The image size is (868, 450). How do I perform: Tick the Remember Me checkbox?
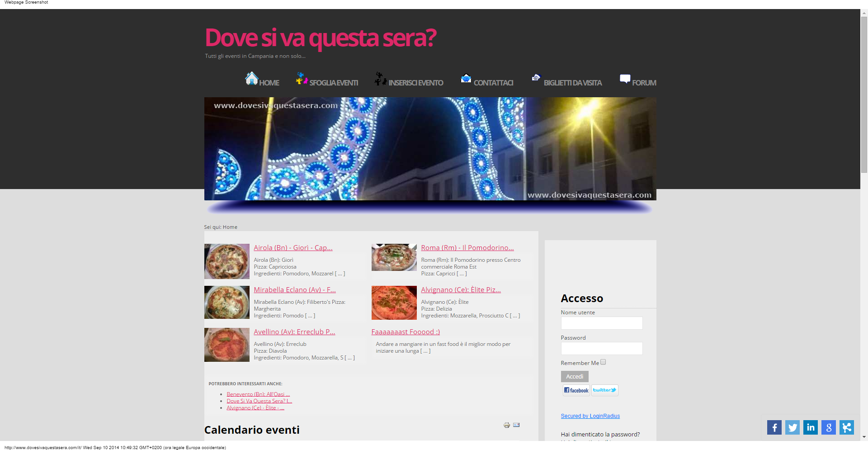603,362
